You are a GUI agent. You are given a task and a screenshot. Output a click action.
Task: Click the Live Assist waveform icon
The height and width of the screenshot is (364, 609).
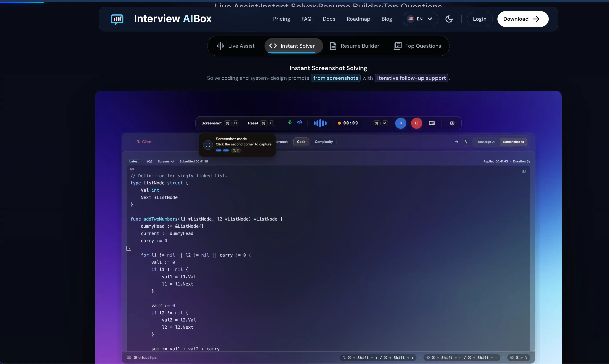pyautogui.click(x=220, y=46)
